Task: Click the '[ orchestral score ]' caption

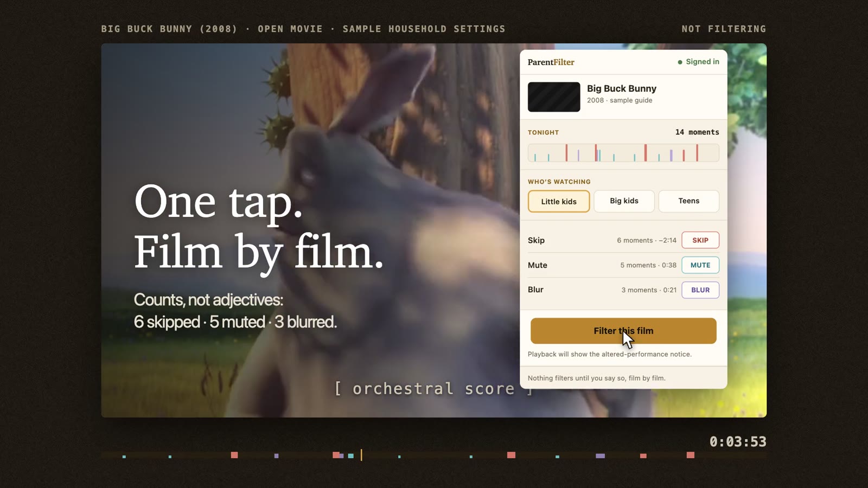Action: pyautogui.click(x=434, y=389)
